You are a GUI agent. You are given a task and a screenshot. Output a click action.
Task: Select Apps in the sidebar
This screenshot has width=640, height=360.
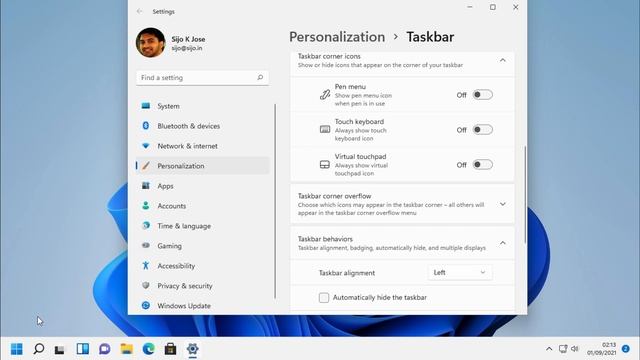coord(203,186)
